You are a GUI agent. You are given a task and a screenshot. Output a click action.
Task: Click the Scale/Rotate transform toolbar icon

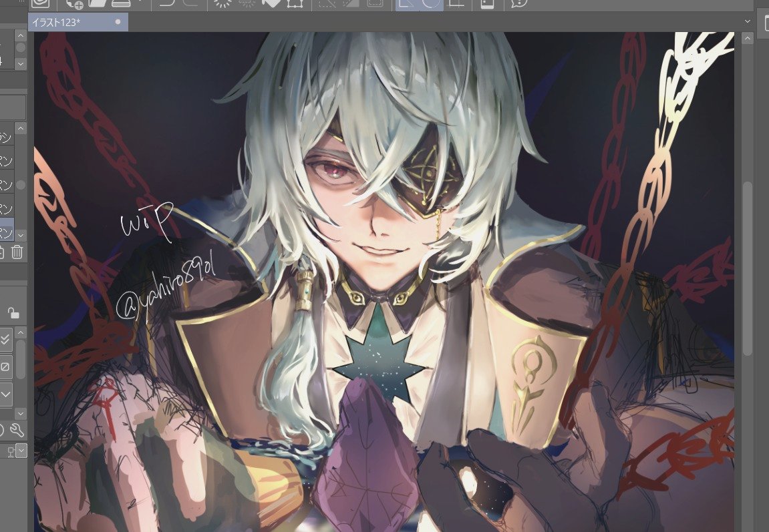(294, 3)
